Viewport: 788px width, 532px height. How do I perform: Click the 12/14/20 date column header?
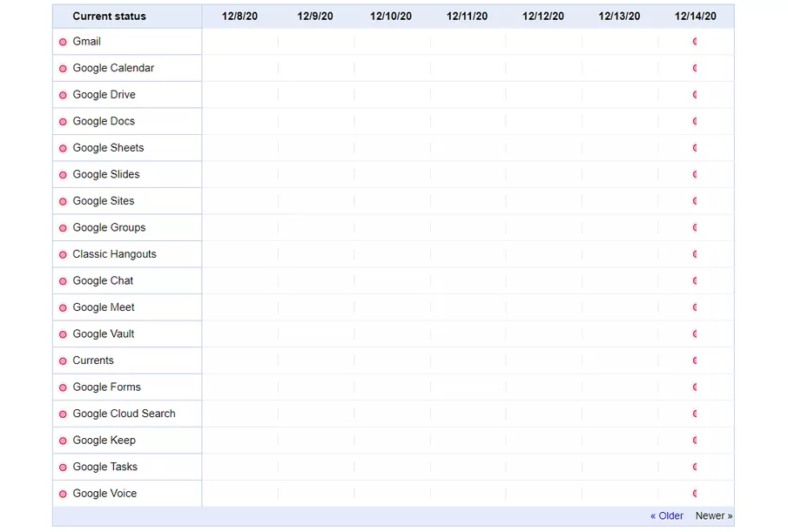click(x=695, y=17)
